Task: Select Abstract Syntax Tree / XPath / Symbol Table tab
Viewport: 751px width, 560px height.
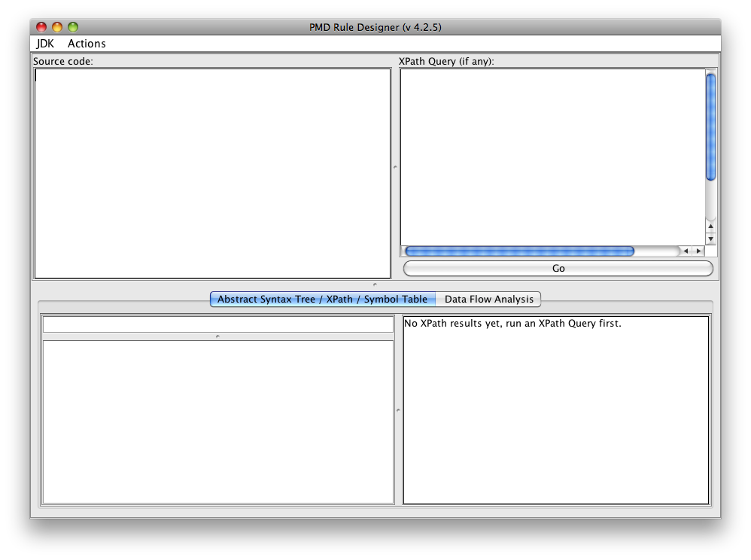Action: 323,300
